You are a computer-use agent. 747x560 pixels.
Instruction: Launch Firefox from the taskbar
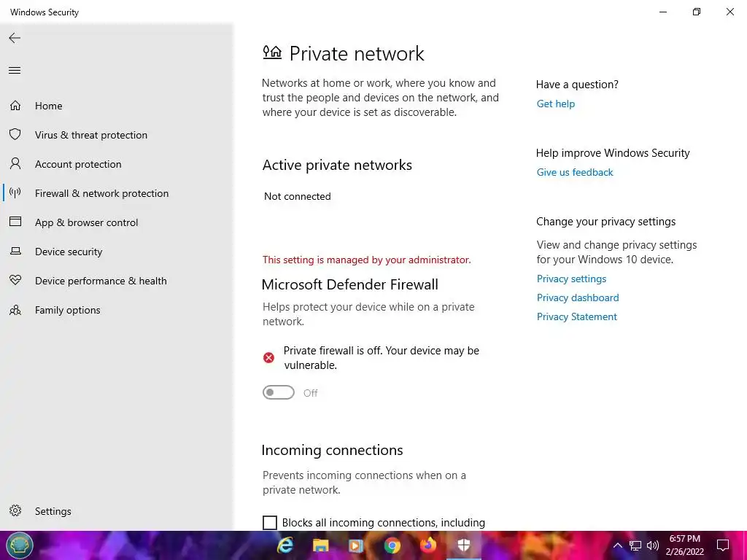coord(427,545)
